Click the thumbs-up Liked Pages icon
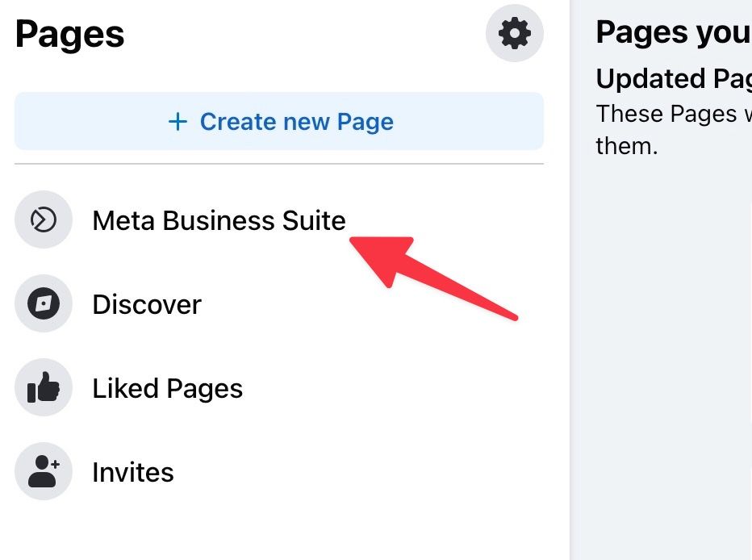 coord(44,387)
